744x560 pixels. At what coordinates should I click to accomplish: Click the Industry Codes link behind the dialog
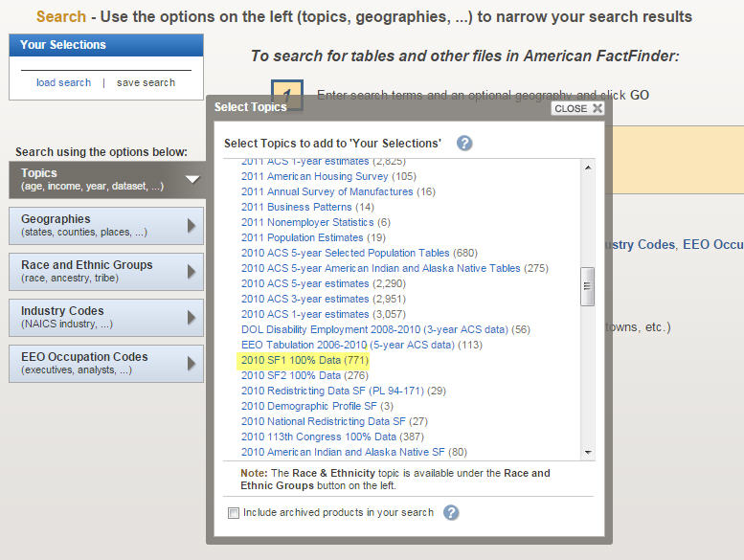click(640, 245)
